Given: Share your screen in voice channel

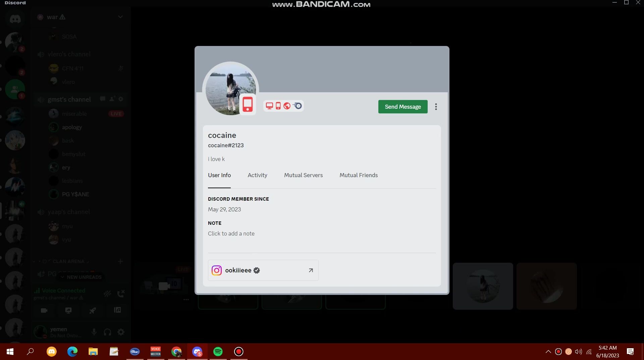Looking at the screenshot, I should (x=68, y=310).
